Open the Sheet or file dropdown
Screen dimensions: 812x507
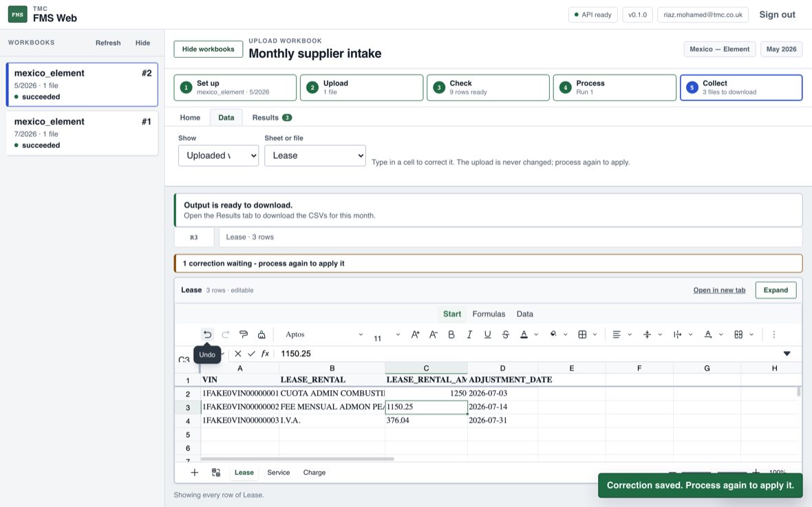click(x=315, y=155)
